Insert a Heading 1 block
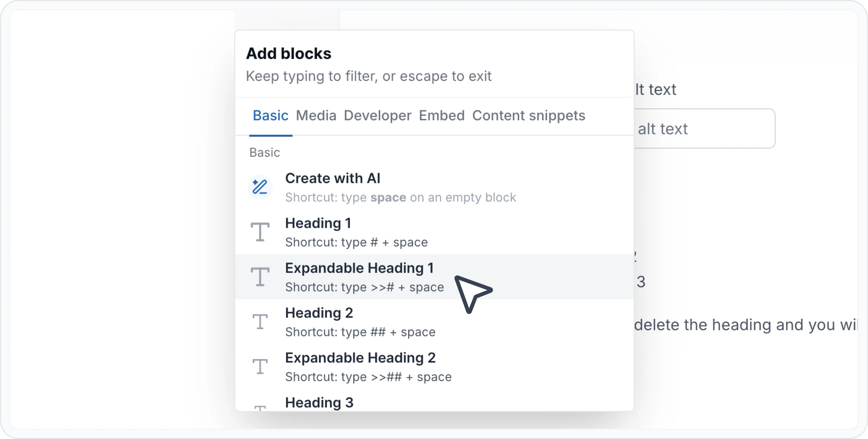The image size is (868, 439). [434, 232]
